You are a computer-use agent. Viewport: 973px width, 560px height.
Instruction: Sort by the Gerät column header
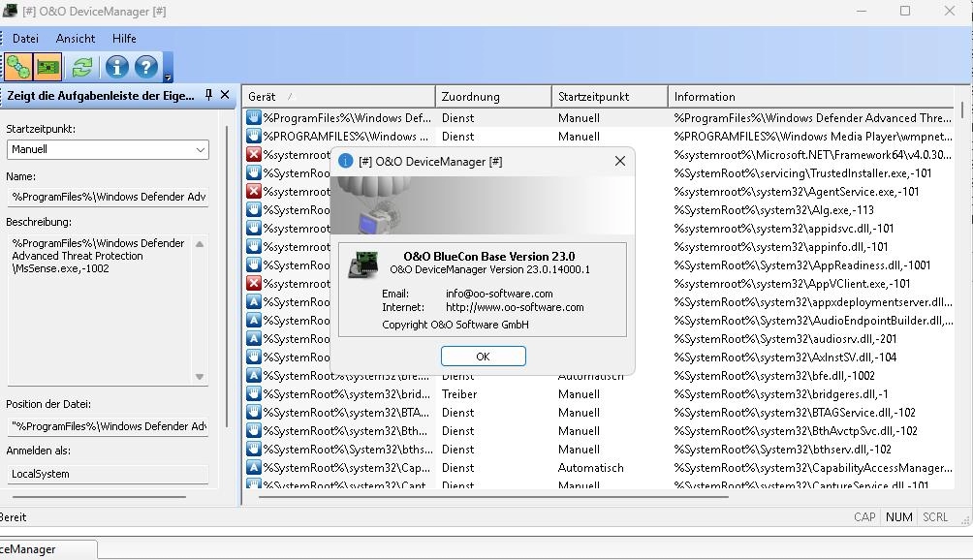[x=339, y=97]
